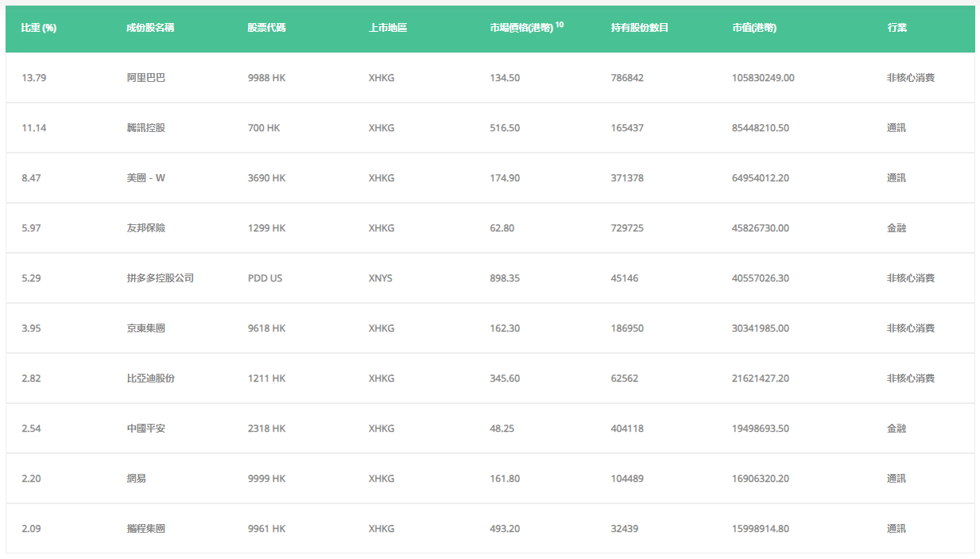Click the 成份股名稱 column header
Viewport: 980px width, 559px height.
point(150,28)
